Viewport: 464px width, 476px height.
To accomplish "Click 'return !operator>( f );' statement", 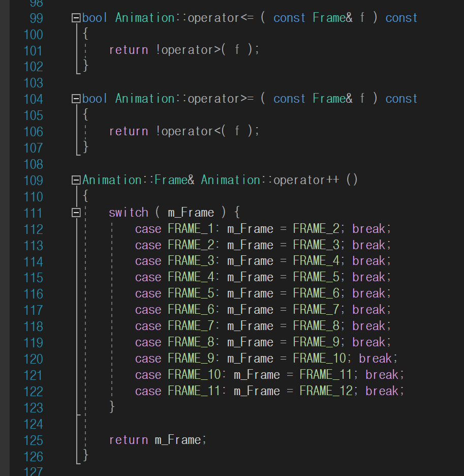I will [x=184, y=50].
